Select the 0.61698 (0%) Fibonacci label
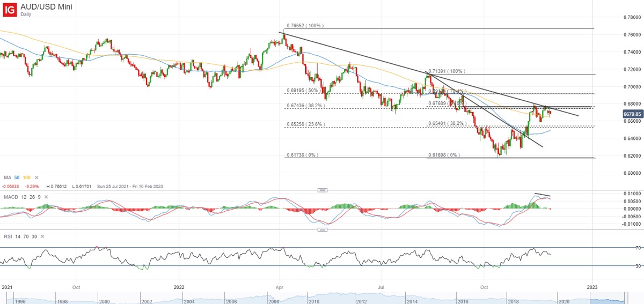The height and width of the screenshot is (304, 644). 443,154
